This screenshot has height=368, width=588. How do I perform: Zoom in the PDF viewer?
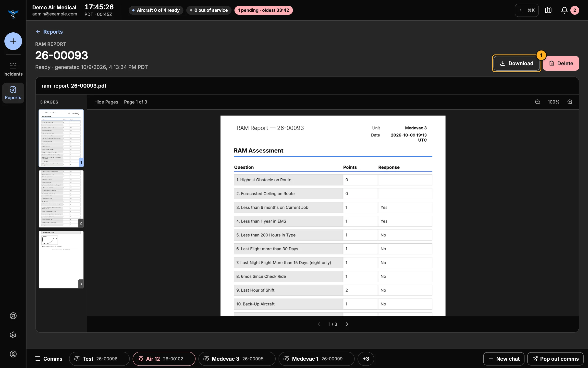coord(570,102)
